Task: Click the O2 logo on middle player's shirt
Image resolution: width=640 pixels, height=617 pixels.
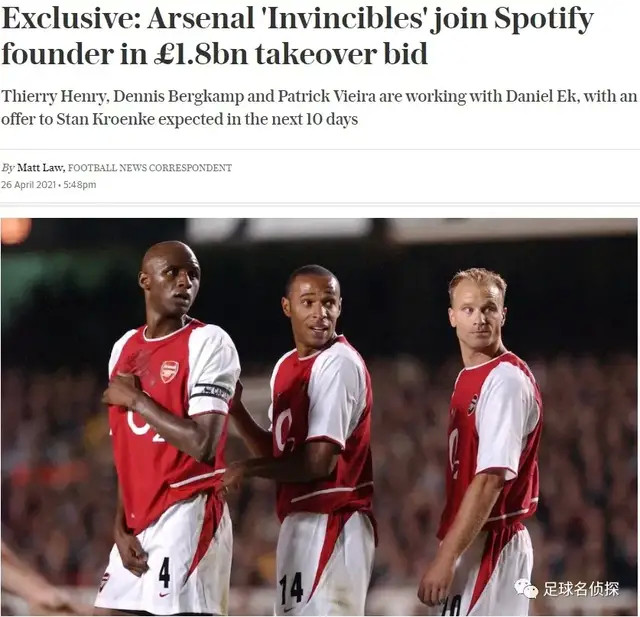Action: point(284,428)
